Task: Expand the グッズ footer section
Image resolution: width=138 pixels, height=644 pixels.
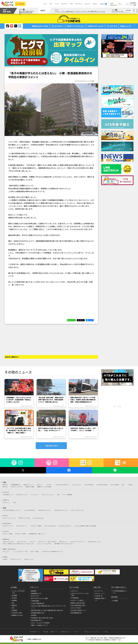Action: point(5,516)
